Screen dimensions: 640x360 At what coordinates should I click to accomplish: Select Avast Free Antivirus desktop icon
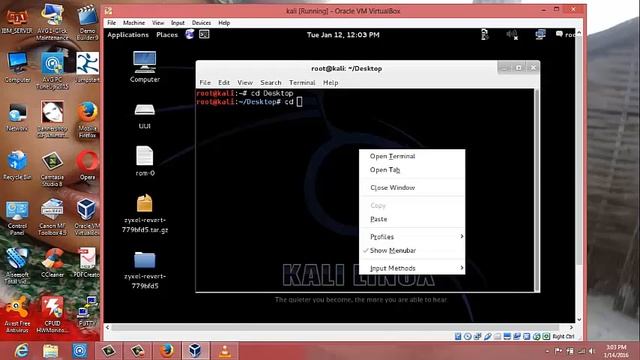(x=17, y=314)
